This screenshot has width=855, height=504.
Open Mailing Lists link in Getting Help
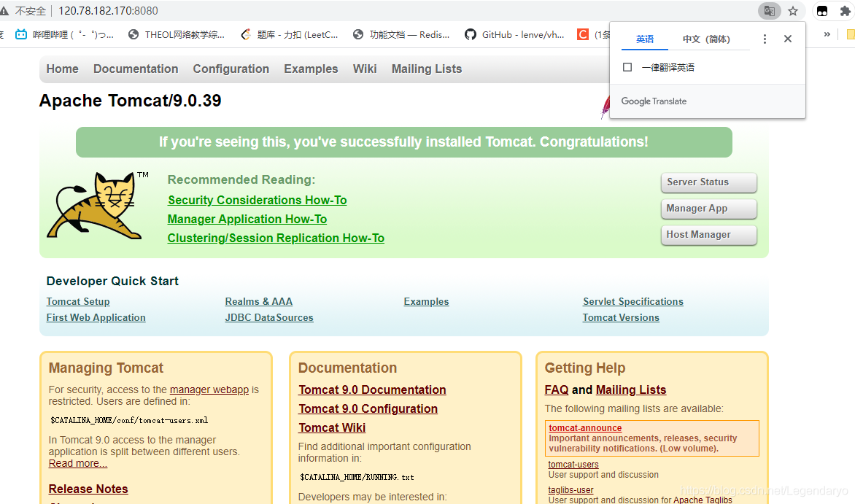[631, 390]
